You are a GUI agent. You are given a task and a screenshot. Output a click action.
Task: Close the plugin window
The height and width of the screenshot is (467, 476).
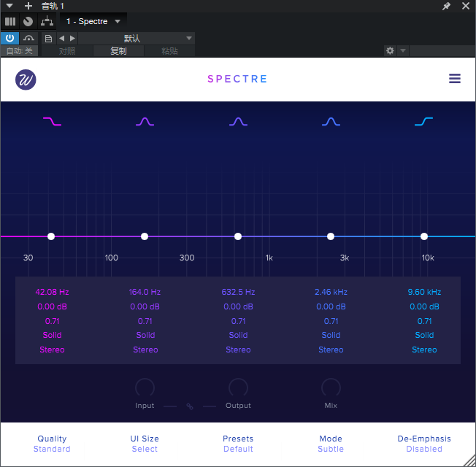coord(466,6)
